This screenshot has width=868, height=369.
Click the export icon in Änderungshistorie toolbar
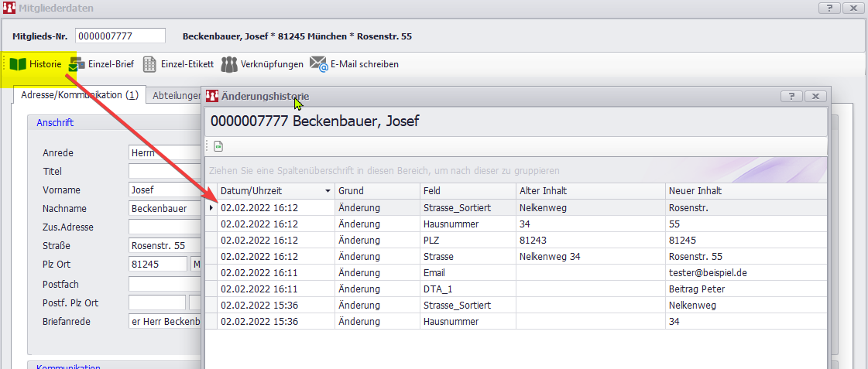(x=218, y=146)
